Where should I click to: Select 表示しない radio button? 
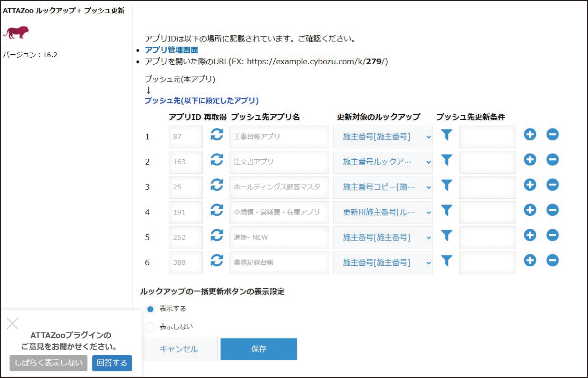tap(150, 327)
